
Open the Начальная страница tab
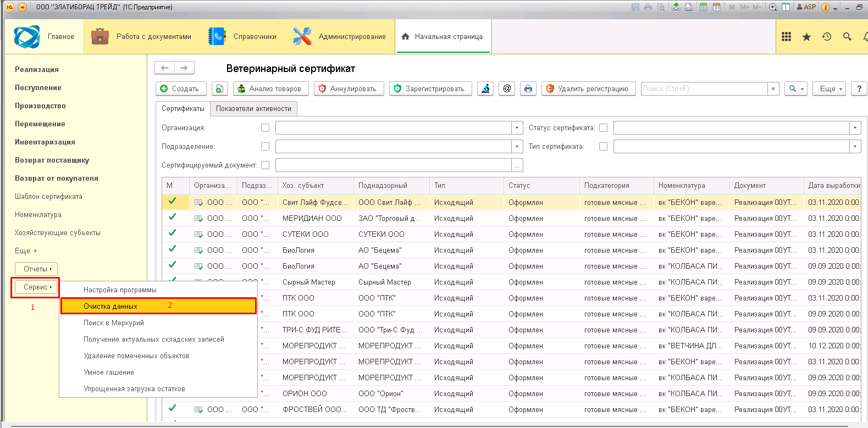[x=443, y=37]
